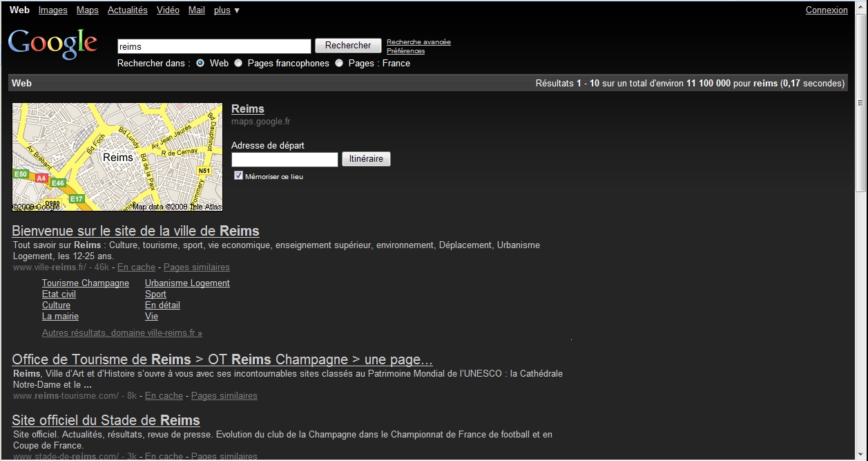The height and width of the screenshot is (461, 868).
Task: Open the Sport sitelink
Action: point(155,294)
